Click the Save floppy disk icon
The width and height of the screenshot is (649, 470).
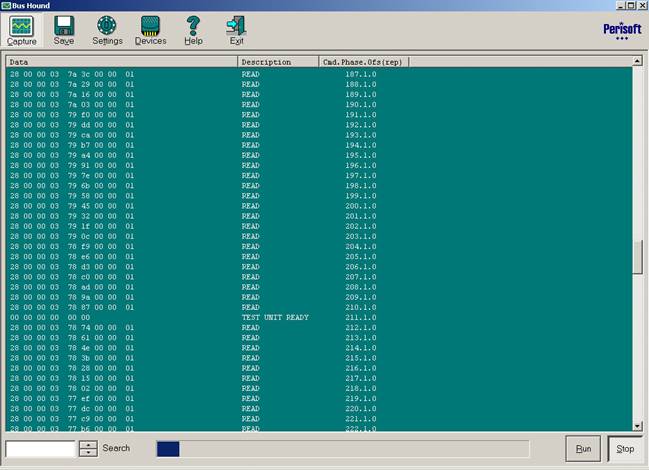[x=64, y=31]
